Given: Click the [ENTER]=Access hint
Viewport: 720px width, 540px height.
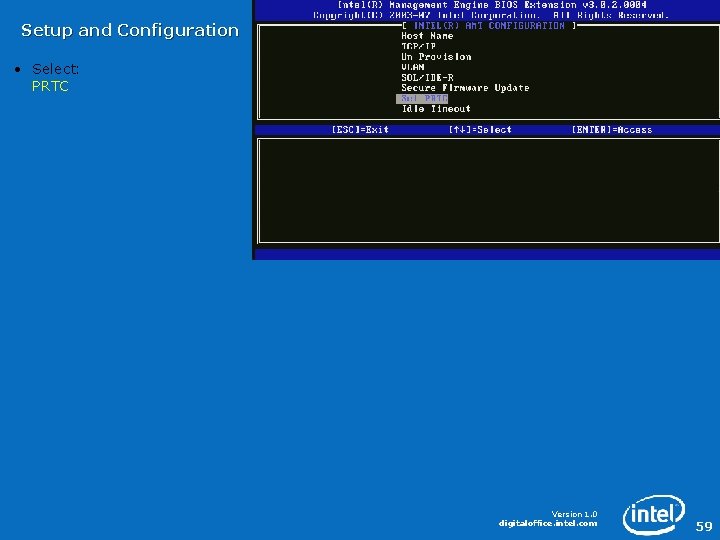Looking at the screenshot, I should (612, 129).
